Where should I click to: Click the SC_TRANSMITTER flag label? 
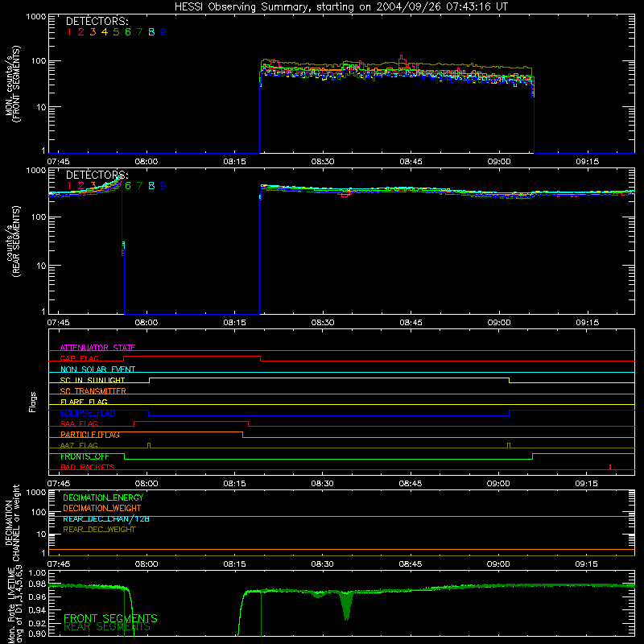(93, 391)
